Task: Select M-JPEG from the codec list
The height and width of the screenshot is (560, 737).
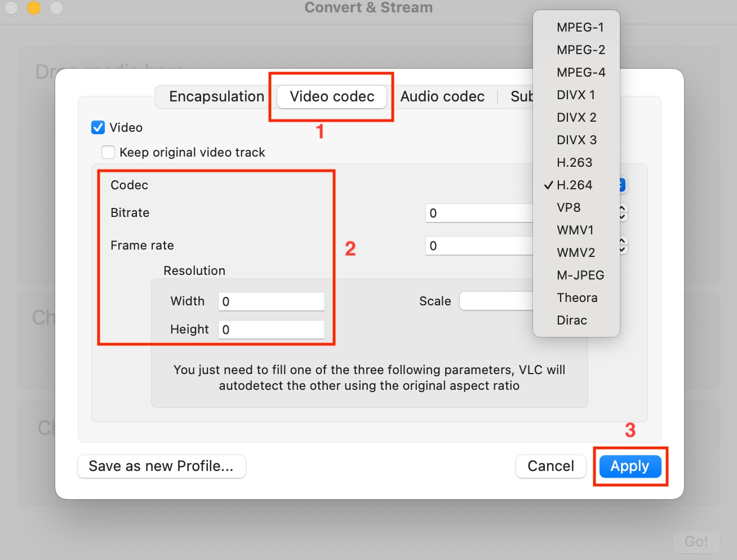Action: tap(580, 275)
